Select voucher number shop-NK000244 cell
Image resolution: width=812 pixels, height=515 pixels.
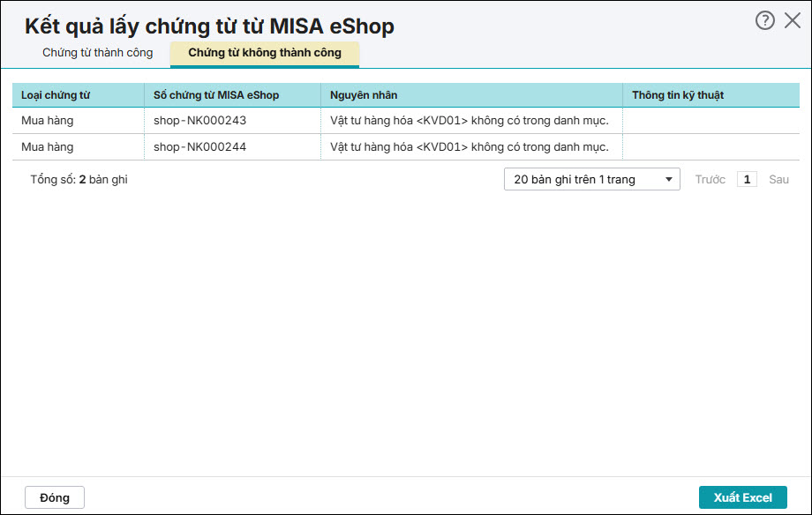(199, 147)
